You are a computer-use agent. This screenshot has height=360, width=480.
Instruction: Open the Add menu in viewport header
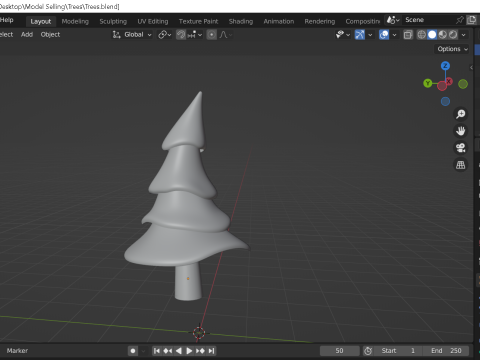click(27, 34)
